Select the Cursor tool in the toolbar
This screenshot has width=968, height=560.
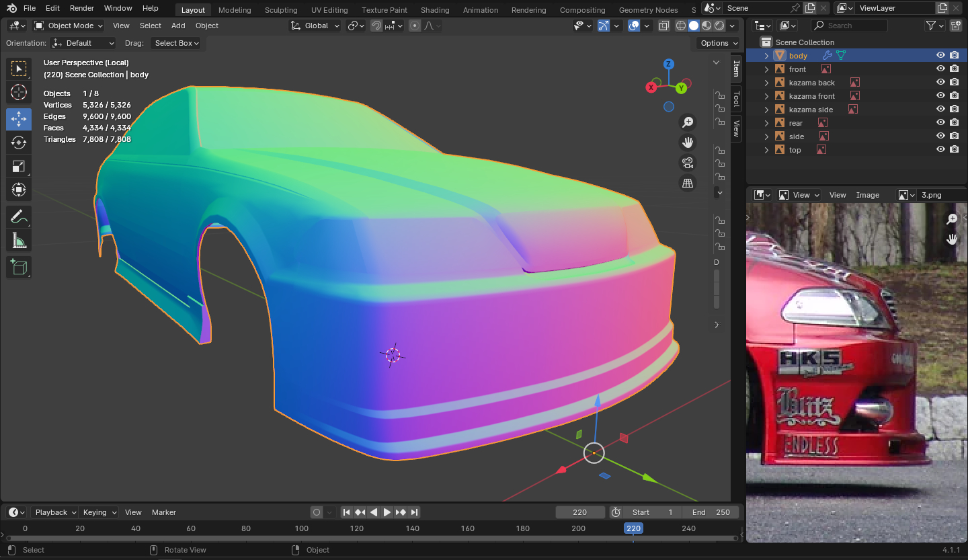[x=19, y=93]
